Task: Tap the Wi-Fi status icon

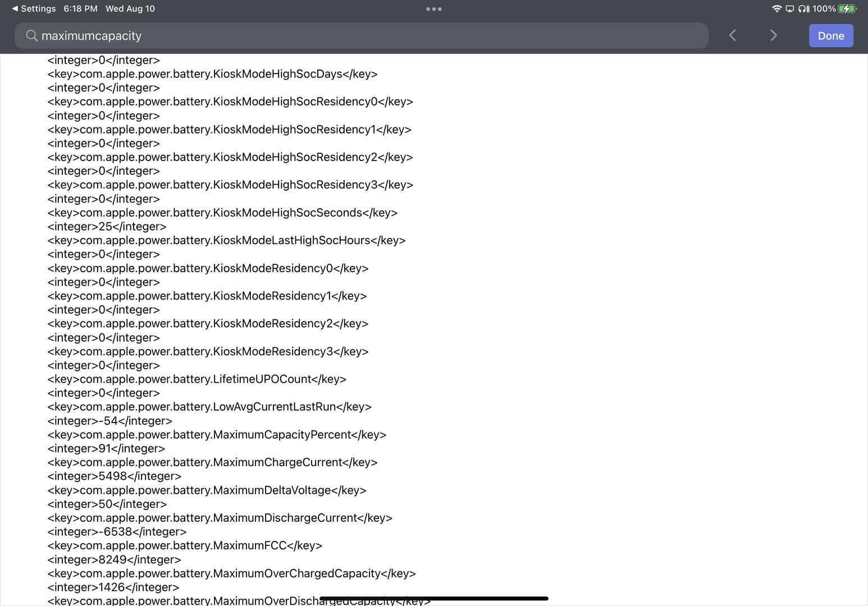Action: coord(777,9)
